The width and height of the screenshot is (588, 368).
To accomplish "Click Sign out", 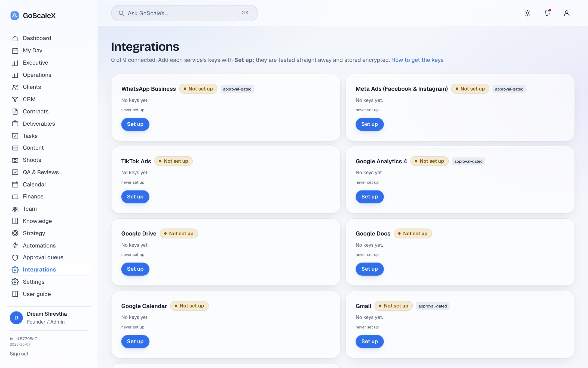I will tap(19, 354).
